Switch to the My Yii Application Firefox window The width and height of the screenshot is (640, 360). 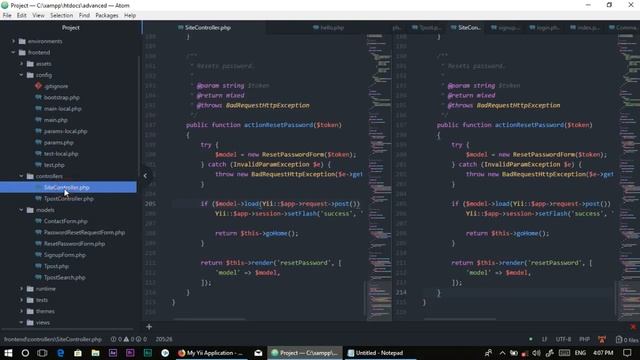pos(211,353)
